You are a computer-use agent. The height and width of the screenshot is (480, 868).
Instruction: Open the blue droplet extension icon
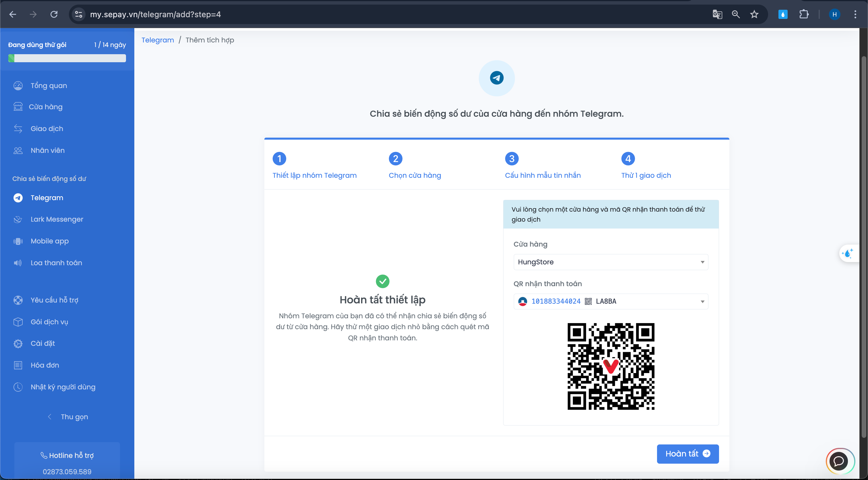tap(783, 14)
